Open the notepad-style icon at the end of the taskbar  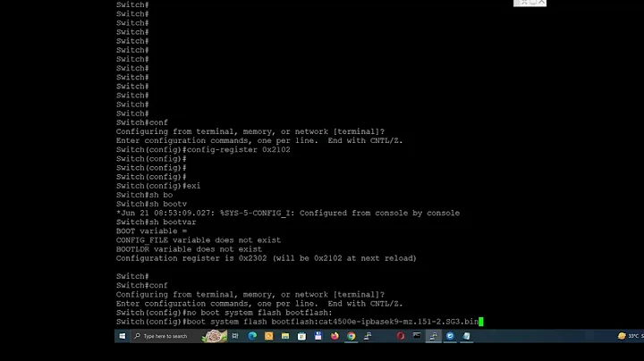tap(467, 336)
